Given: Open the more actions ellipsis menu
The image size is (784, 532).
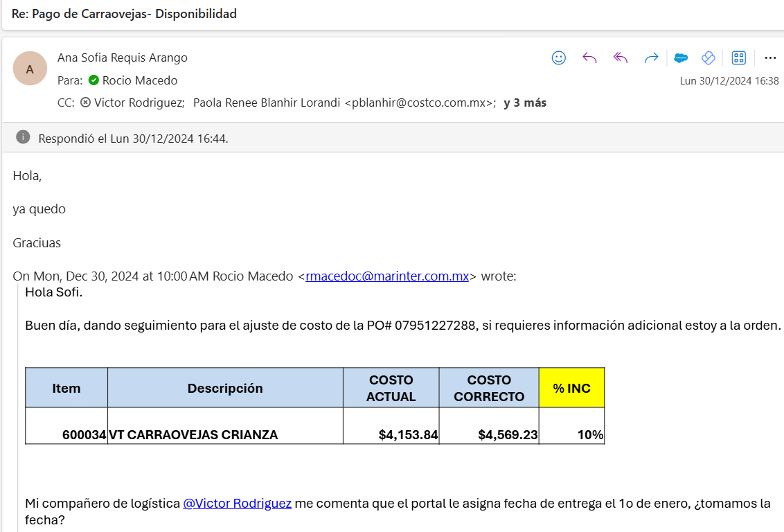Looking at the screenshot, I should [x=770, y=58].
